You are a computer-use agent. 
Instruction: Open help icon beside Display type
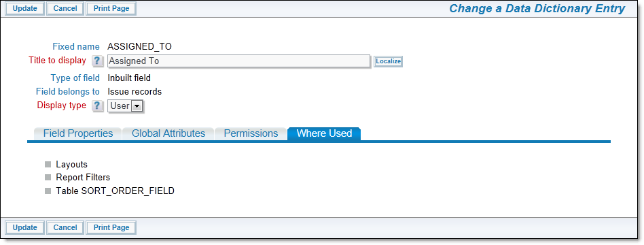coord(97,105)
